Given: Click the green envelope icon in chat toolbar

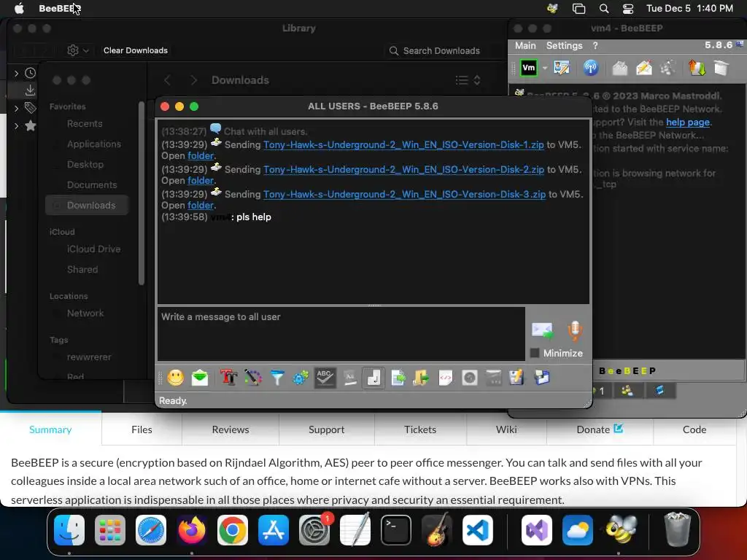Looking at the screenshot, I should 200,378.
